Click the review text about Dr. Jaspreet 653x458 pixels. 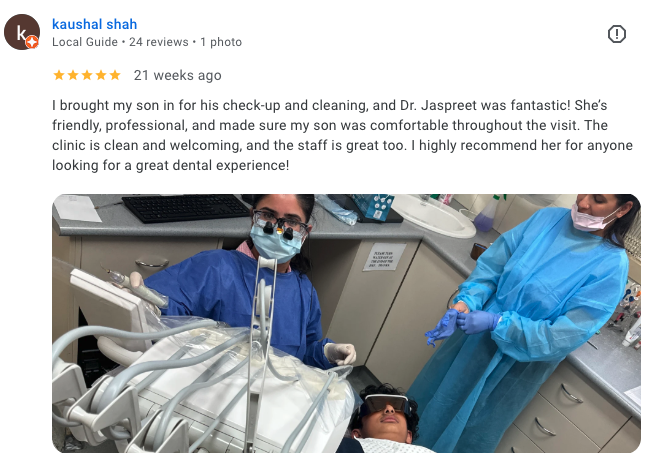(x=342, y=135)
